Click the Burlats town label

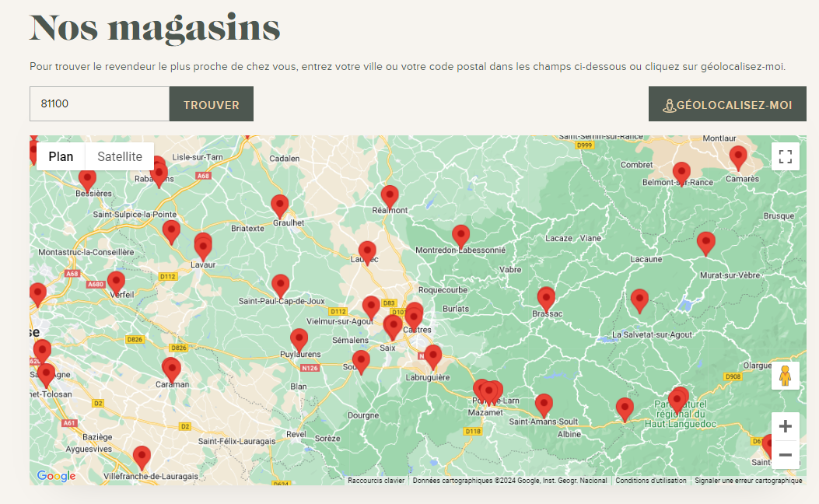coord(456,309)
